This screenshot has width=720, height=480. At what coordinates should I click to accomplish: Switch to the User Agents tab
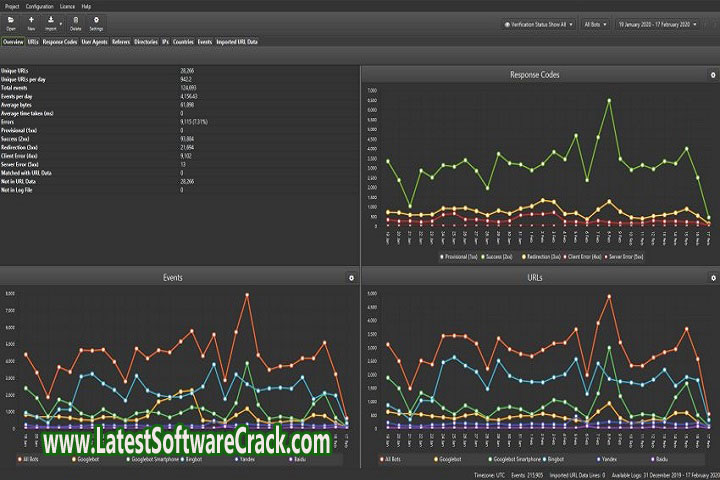pyautogui.click(x=94, y=43)
